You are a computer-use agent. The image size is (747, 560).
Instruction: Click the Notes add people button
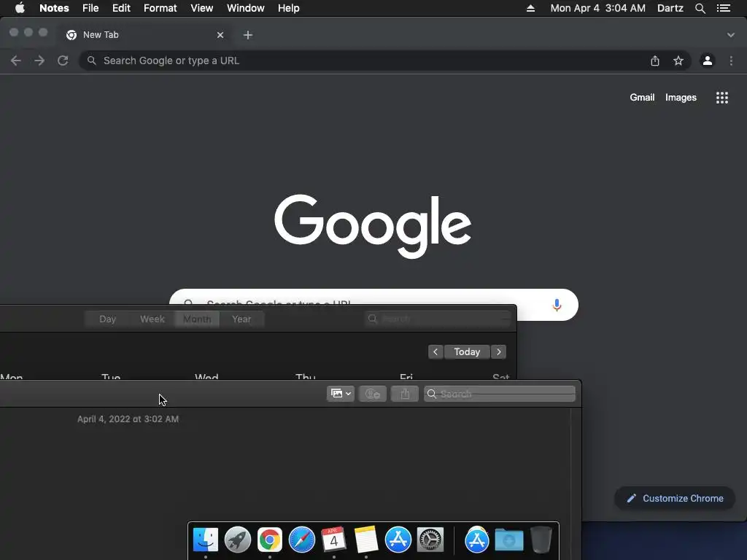tap(372, 394)
